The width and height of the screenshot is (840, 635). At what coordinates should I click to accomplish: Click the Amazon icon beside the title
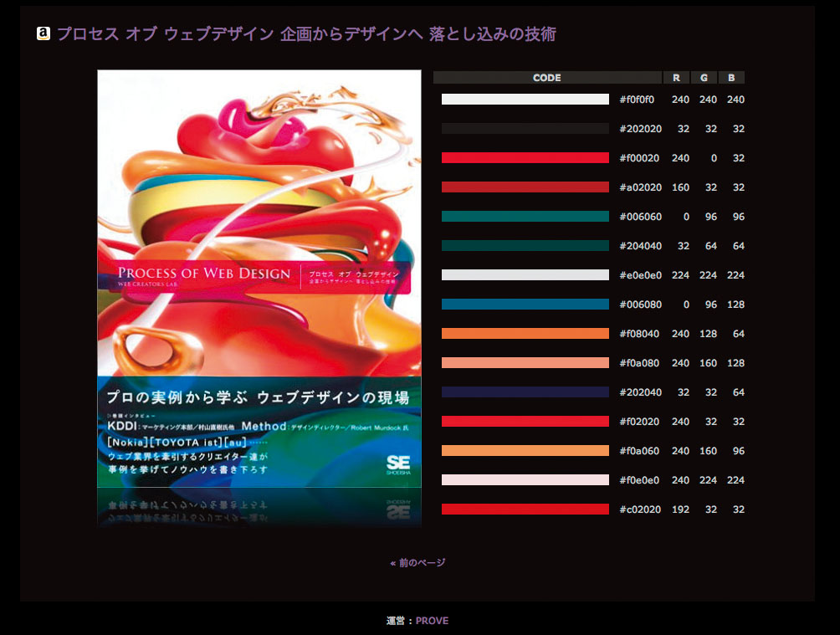point(43,33)
